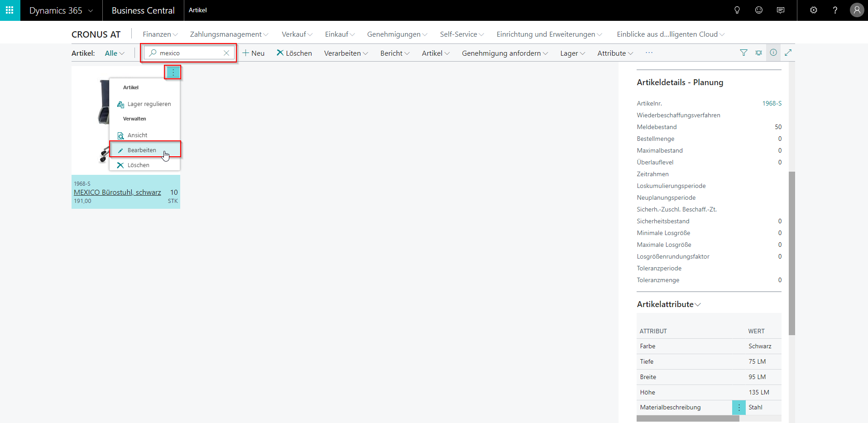Open the MEXICO Bürostuhl, schwarz link

[117, 192]
